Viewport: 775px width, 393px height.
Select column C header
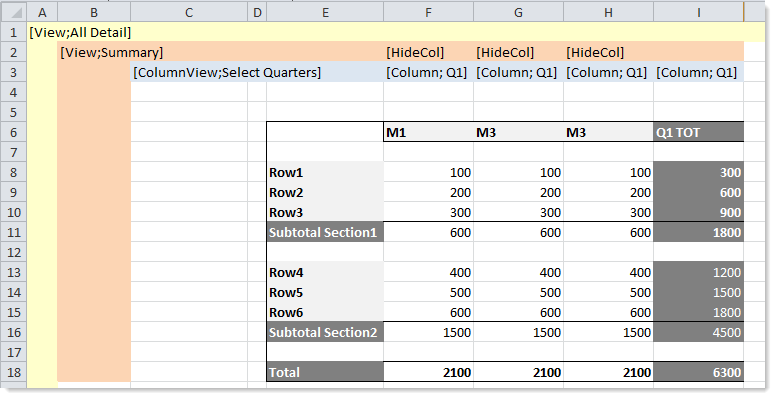[189, 12]
